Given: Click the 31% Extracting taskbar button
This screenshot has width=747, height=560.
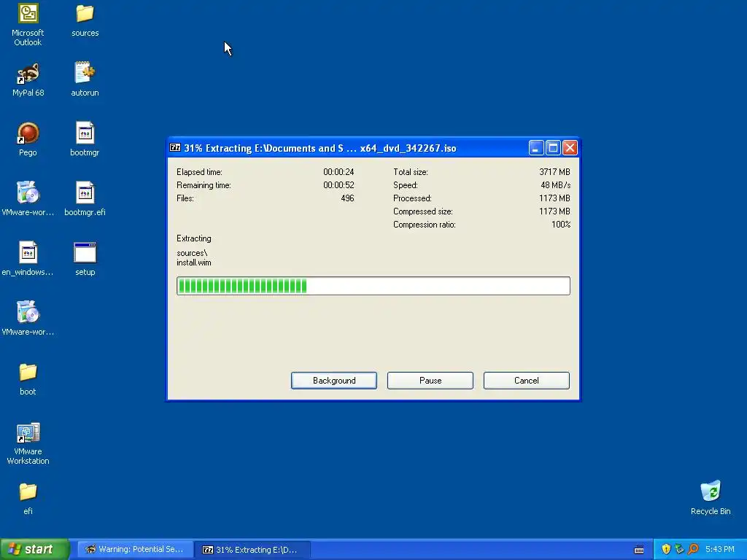Looking at the screenshot, I should [x=252, y=550].
